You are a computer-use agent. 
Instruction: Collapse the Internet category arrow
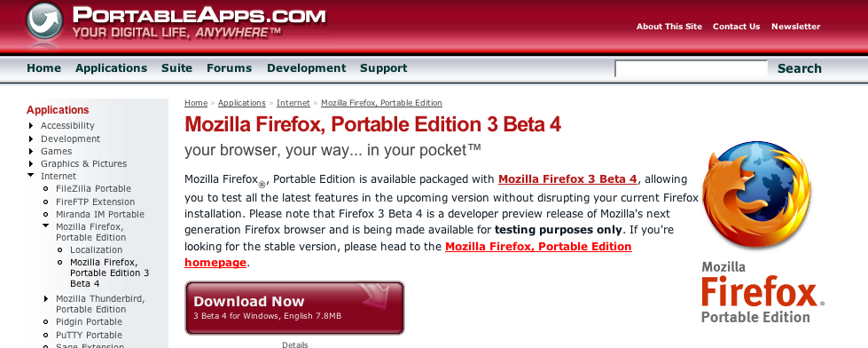[x=31, y=176]
